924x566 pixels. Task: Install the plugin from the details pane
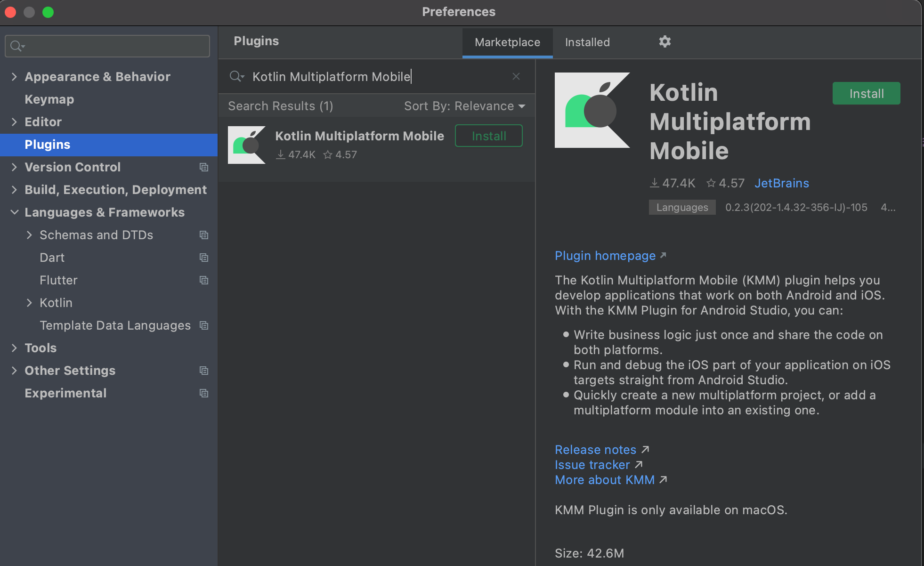click(x=866, y=93)
